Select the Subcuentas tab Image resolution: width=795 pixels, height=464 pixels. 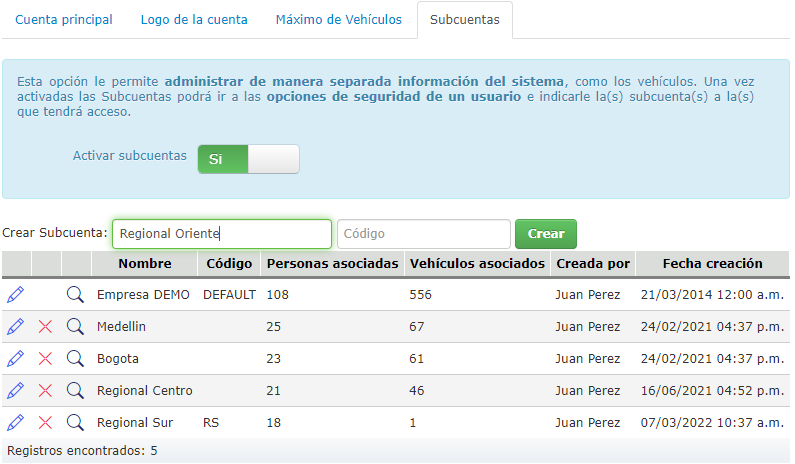[465, 20]
